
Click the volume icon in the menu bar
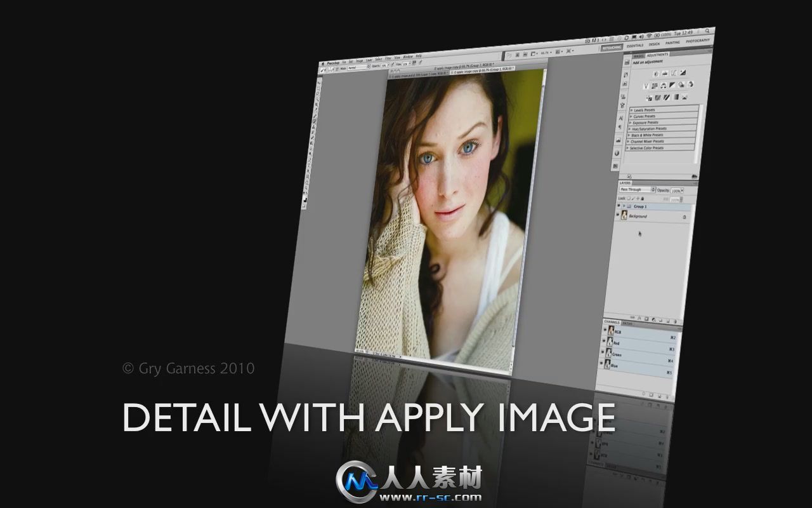click(641, 37)
